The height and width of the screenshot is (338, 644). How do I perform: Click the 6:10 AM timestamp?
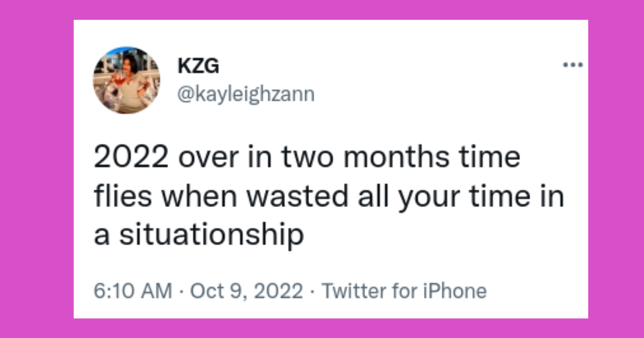[133, 291]
